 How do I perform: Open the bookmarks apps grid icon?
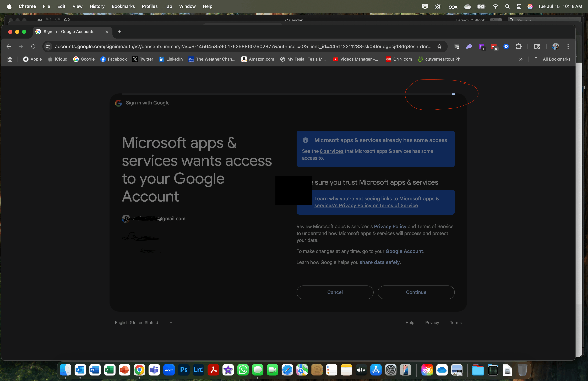[10, 59]
